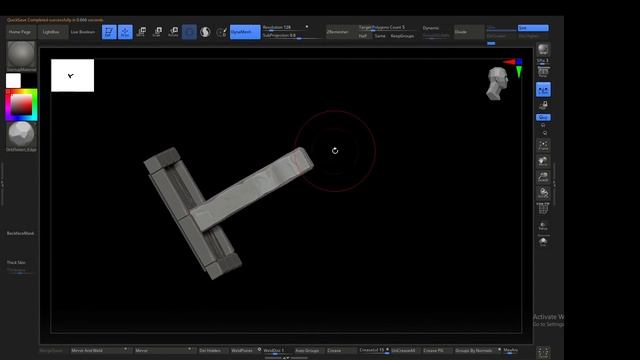
Task: Toggle the Line Fill PolyFrame icon
Action: click(x=543, y=209)
